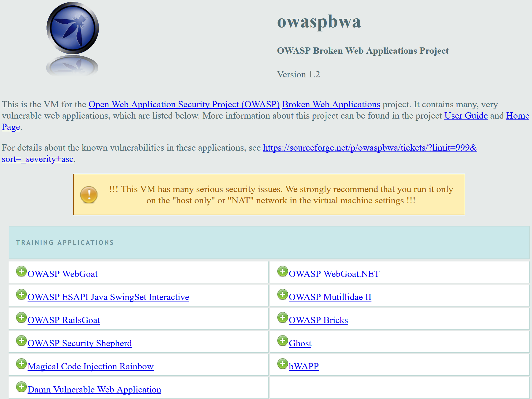Screen dimensions: 532x399
Task: Expand the bWAPP plus icon
Action: [x=283, y=364]
